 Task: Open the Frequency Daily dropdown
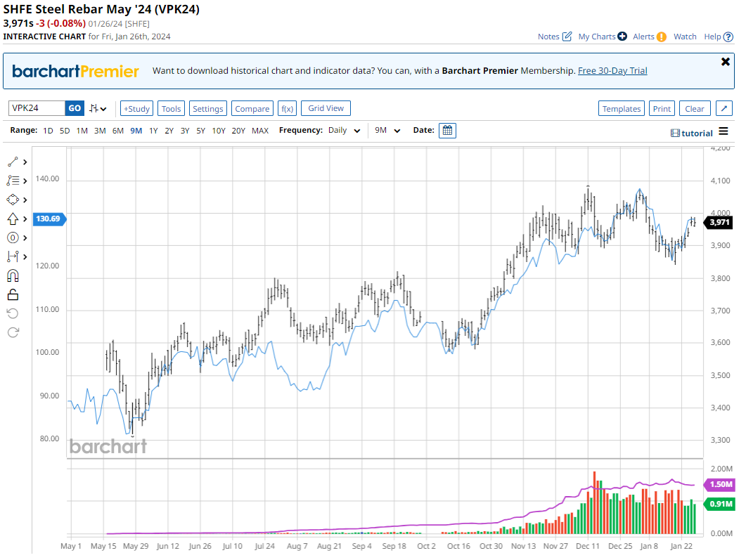(x=344, y=131)
